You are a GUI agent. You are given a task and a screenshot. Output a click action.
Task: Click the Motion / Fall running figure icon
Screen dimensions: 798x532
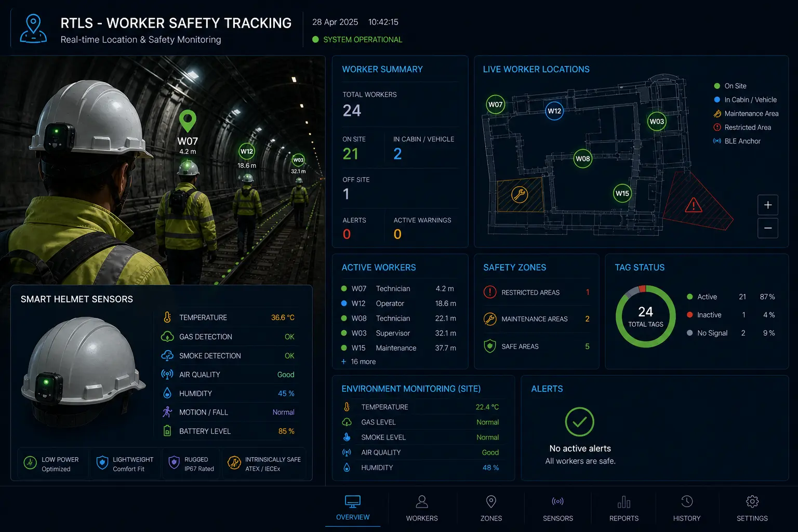pos(167,412)
